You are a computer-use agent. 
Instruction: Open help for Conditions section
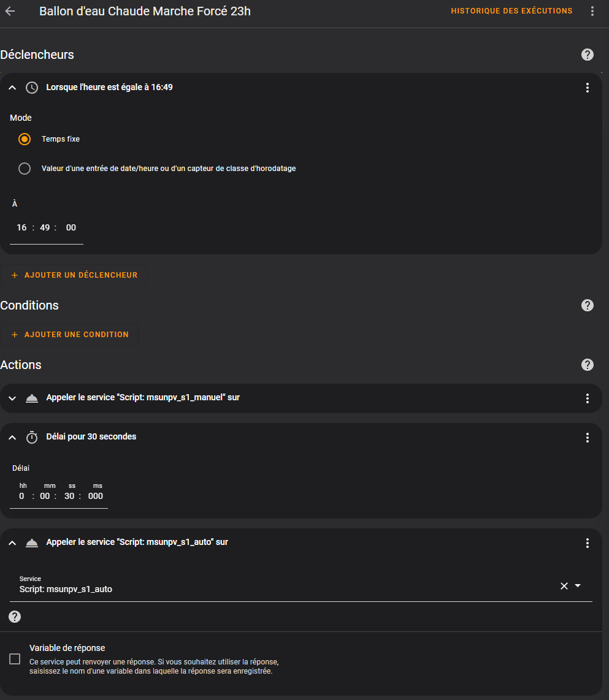(587, 305)
